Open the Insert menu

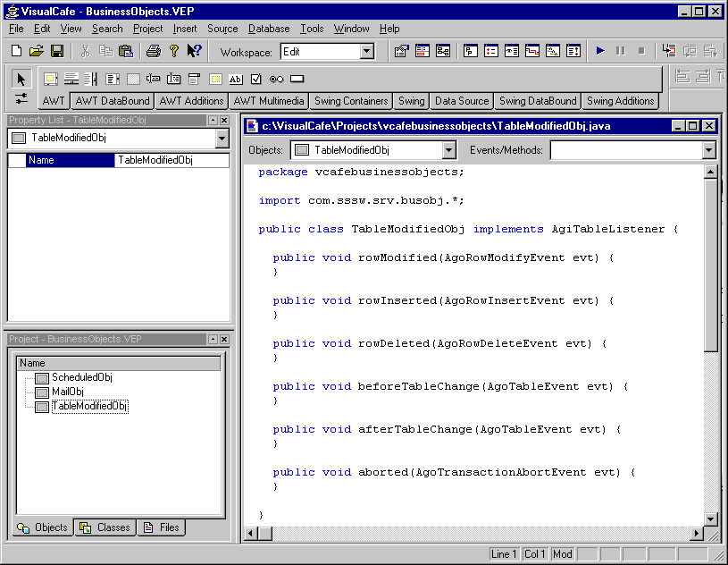click(185, 29)
